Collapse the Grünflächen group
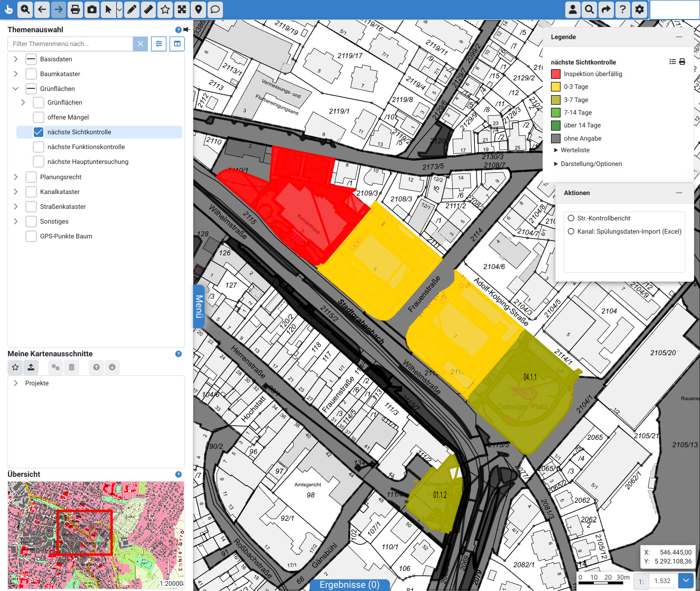 15,89
